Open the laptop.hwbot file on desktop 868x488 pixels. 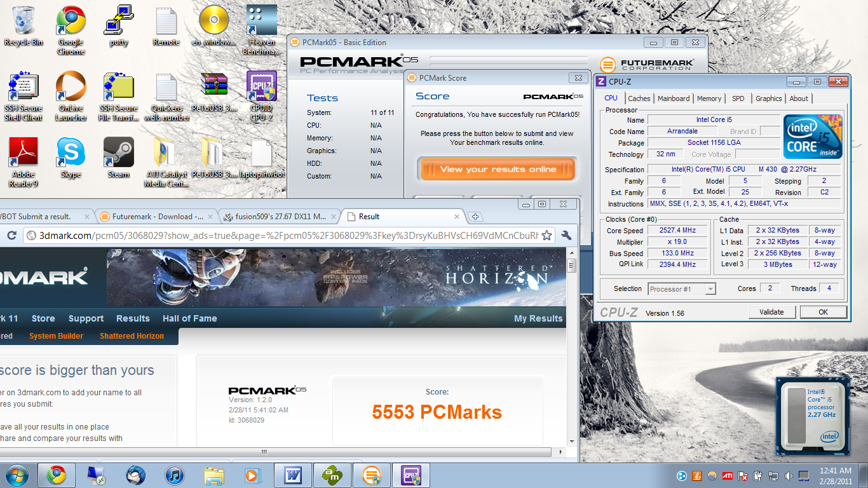(262, 158)
